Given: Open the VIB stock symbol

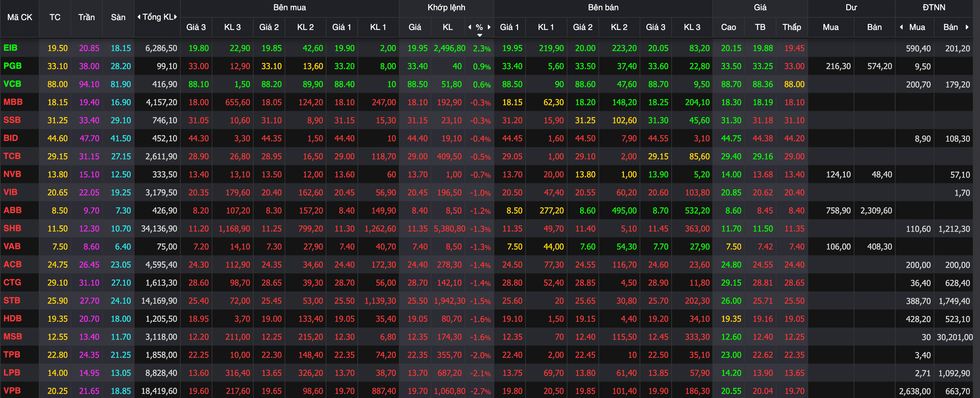Looking at the screenshot, I should (10, 192).
